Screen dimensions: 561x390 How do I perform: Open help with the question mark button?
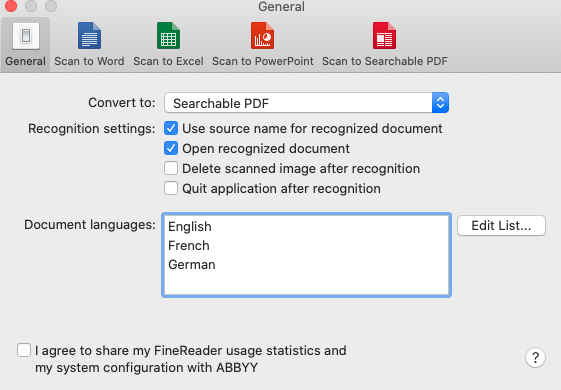point(535,357)
